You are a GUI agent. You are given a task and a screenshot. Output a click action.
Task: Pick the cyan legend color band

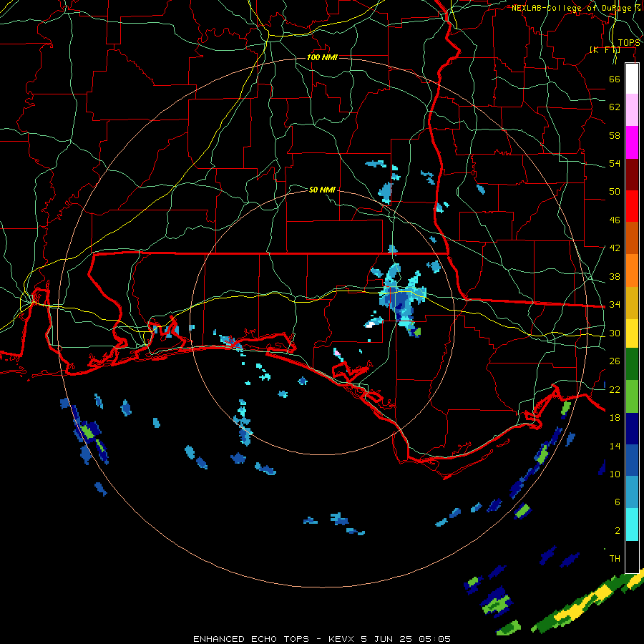point(632,525)
